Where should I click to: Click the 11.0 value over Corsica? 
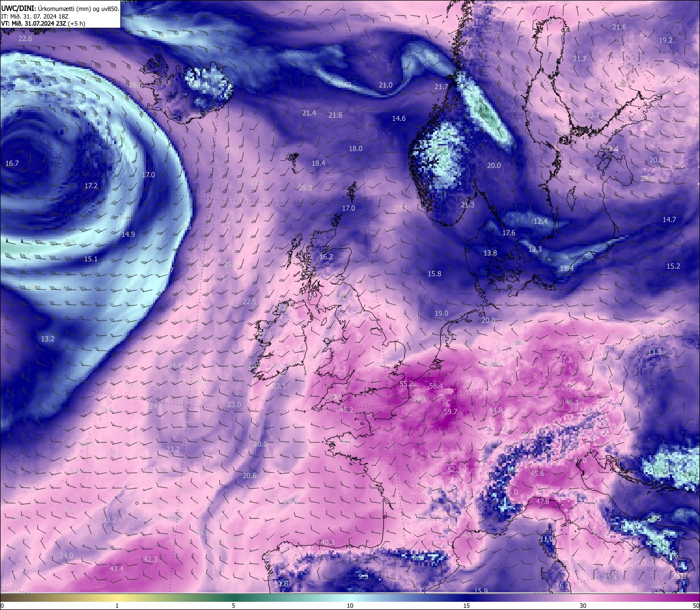(x=546, y=539)
